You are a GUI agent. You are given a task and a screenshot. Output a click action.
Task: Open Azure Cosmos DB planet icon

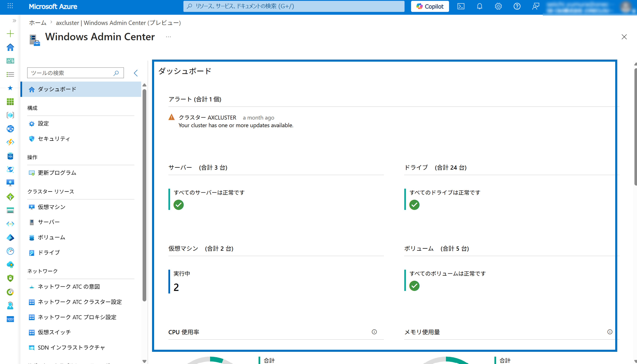10,170
